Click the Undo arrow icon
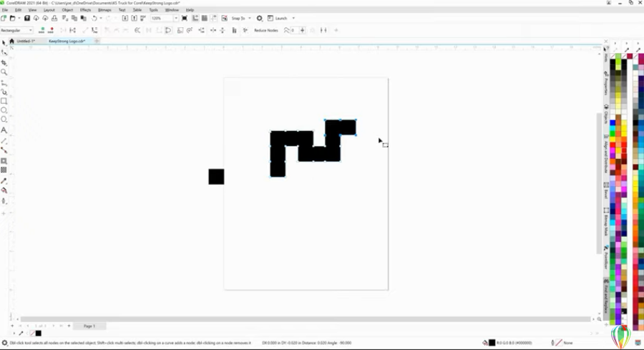 (x=94, y=18)
